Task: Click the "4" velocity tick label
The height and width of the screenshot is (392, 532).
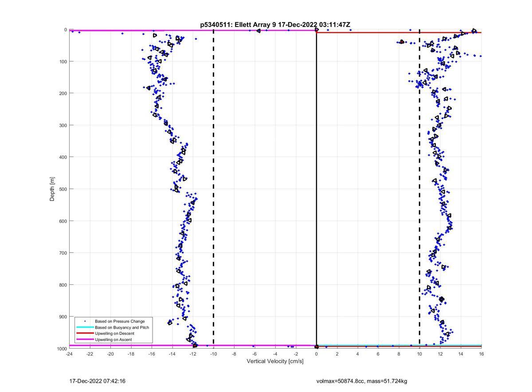Action: [358, 354]
